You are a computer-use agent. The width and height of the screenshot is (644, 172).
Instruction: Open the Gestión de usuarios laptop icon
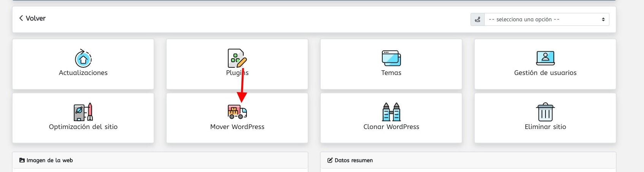pos(545,58)
